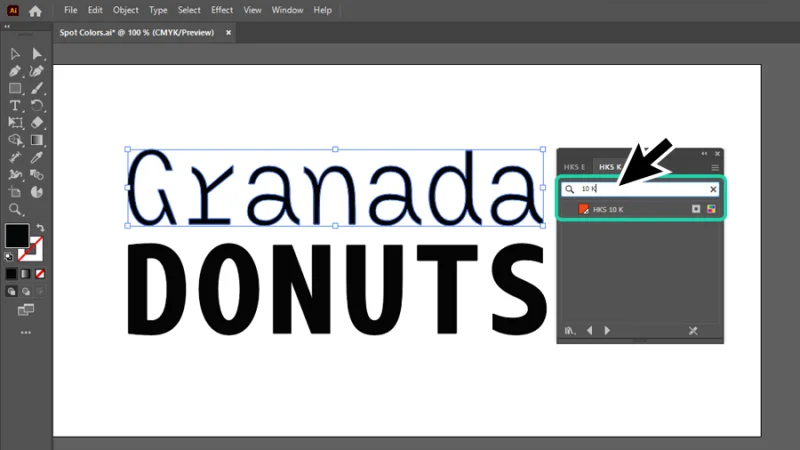Select the Eyedropper tool
The height and width of the screenshot is (450, 800).
[x=36, y=157]
